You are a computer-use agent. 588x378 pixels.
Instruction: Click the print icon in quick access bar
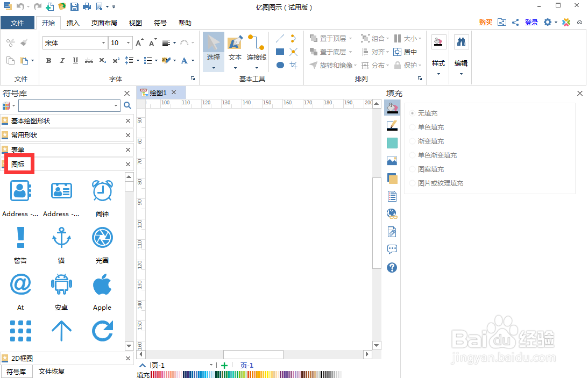pyautogui.click(x=87, y=6)
